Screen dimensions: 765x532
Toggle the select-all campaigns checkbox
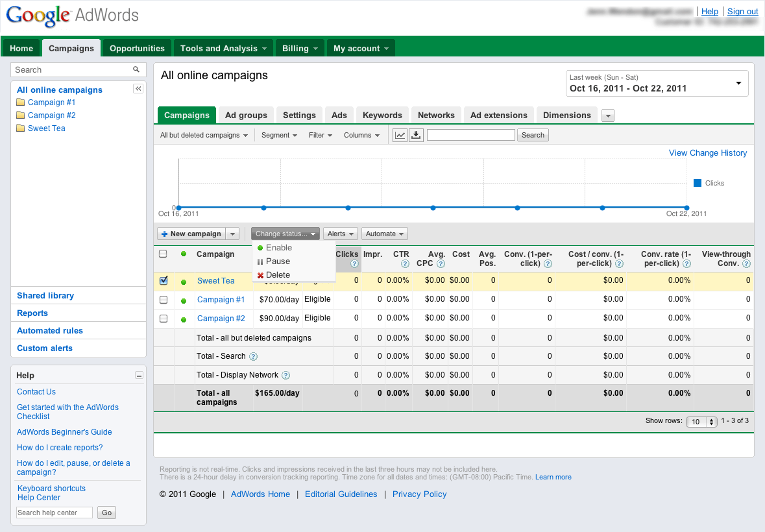[163, 254]
